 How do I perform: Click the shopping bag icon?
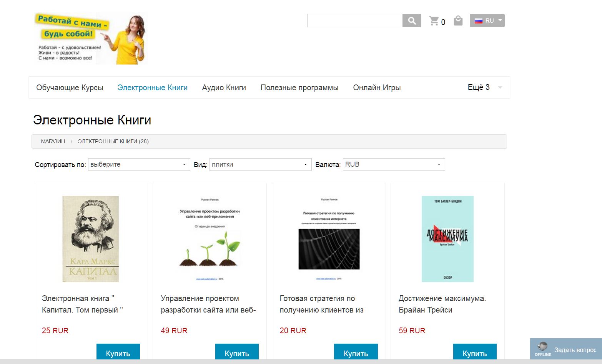pos(458,20)
